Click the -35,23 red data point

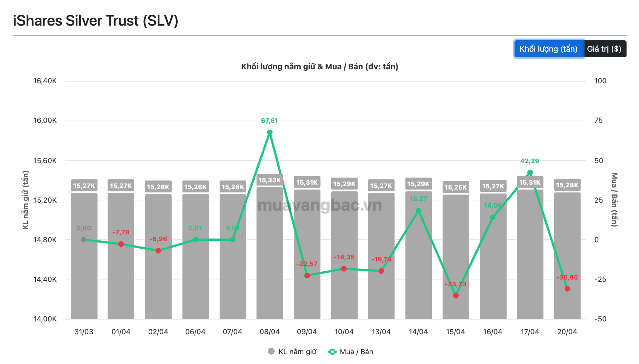[456, 295]
